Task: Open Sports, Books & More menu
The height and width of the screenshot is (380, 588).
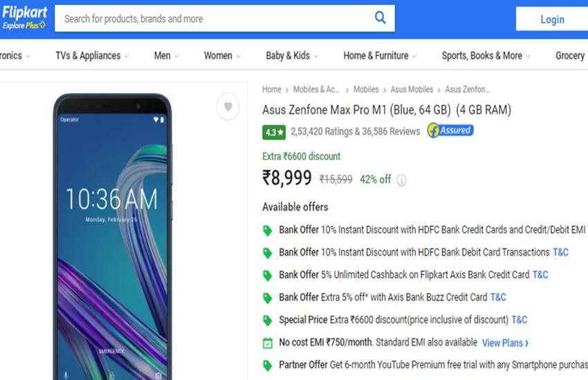Action: (x=486, y=56)
